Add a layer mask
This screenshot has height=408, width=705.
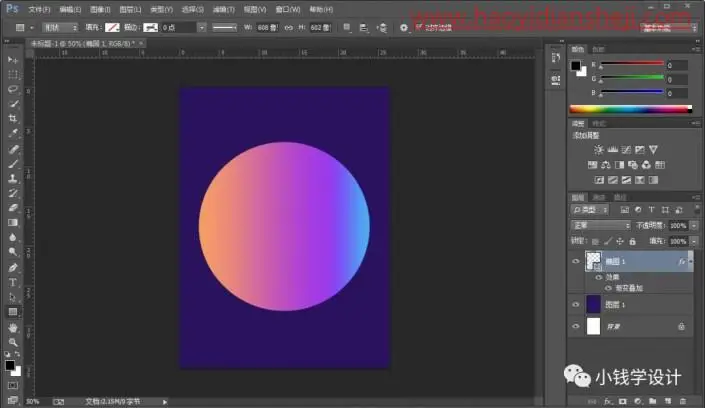coord(623,401)
